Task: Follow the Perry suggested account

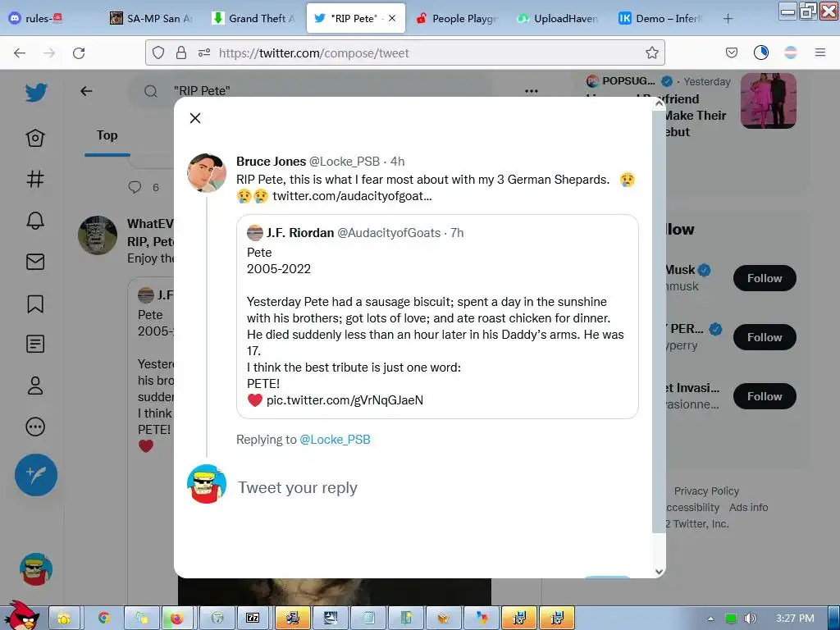Action: pyautogui.click(x=765, y=337)
